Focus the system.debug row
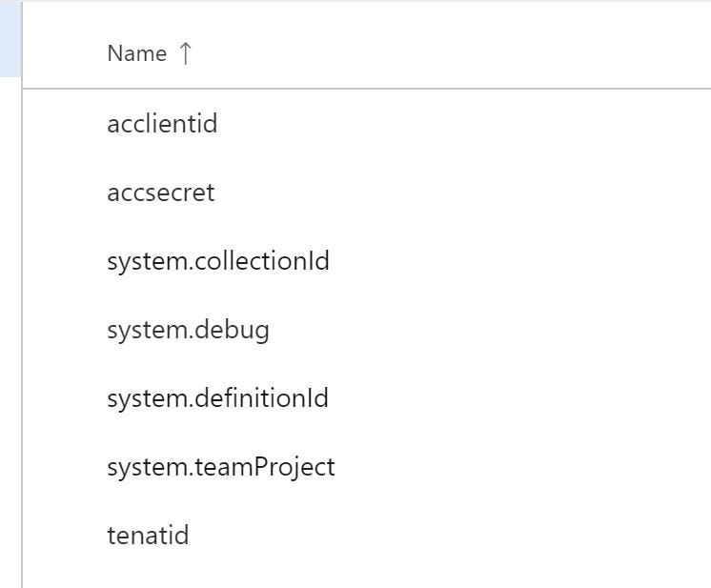 coord(381,330)
